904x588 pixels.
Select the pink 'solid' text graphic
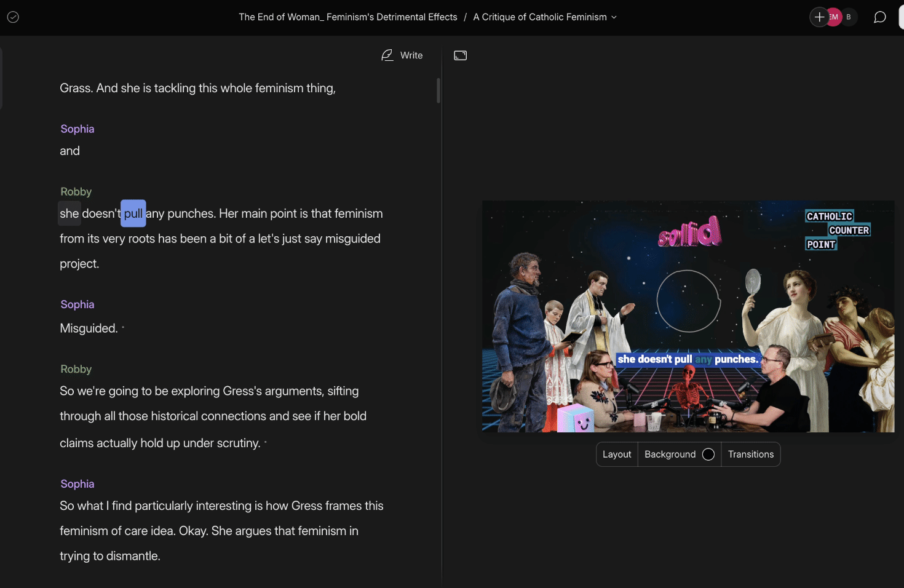pos(689,231)
